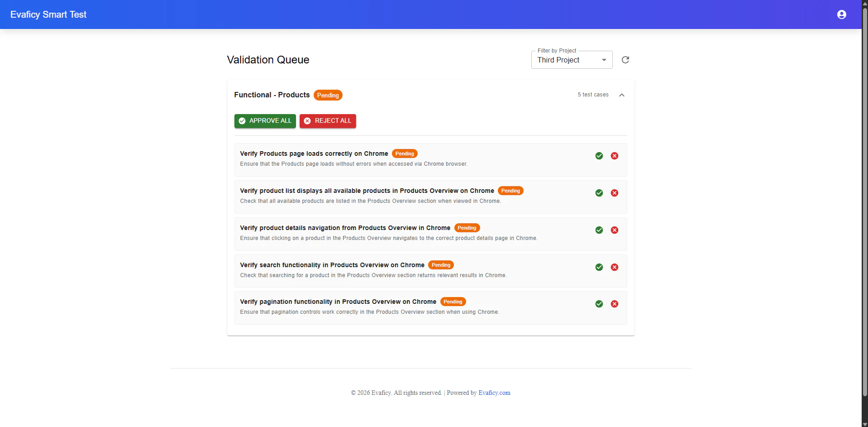Screen dimensions: 868x427
Task: Open the Evaficy.com footer link
Action: click(494, 393)
